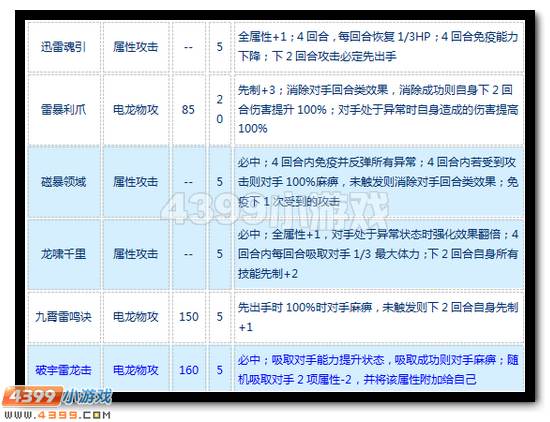Click power value 85 of 雷暴利爪

188,109
